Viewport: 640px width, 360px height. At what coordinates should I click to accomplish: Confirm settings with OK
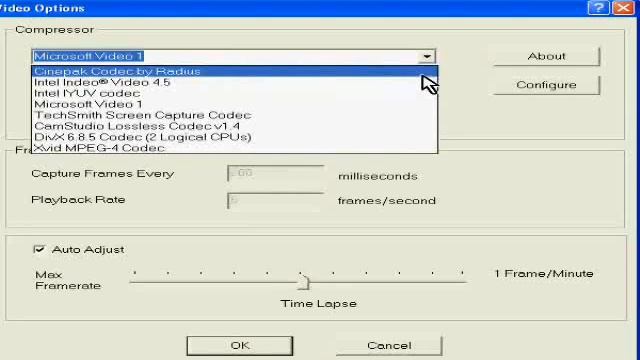(x=240, y=345)
